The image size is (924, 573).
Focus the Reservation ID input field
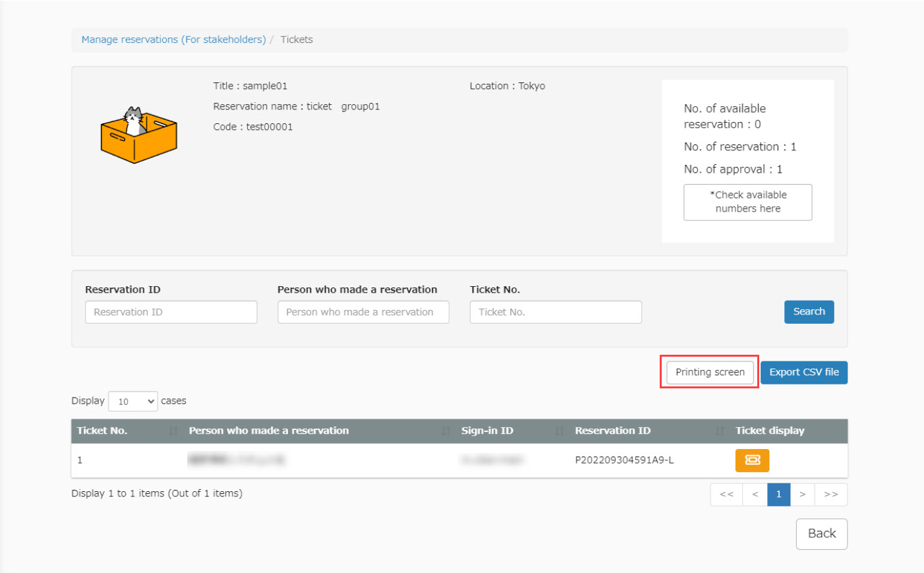click(171, 313)
